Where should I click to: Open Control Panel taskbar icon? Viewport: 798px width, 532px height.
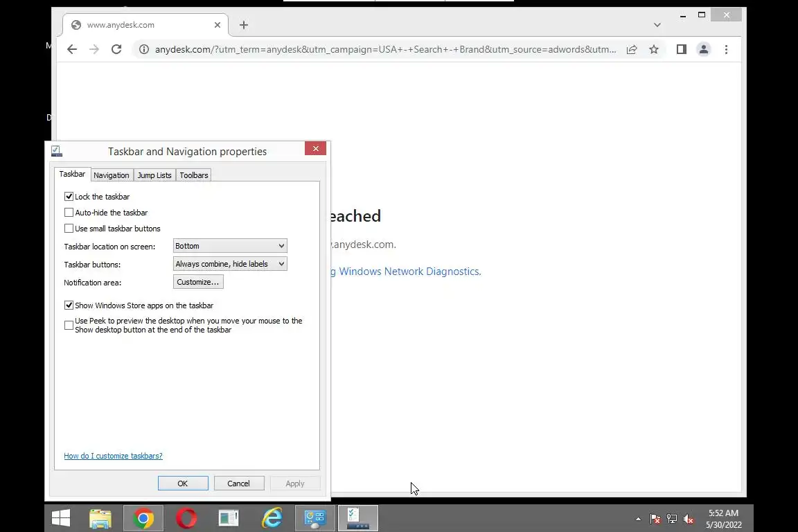(315, 518)
